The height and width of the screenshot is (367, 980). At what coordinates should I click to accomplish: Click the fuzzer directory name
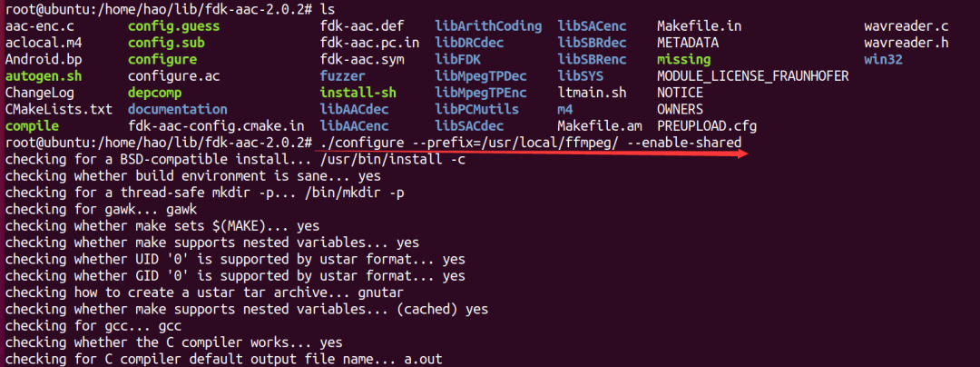coord(342,75)
